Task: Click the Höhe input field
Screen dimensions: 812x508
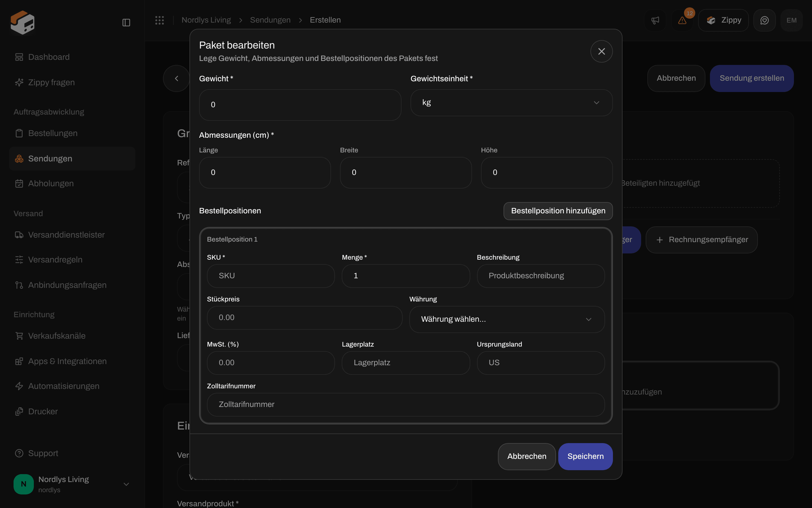Action: 547,173
